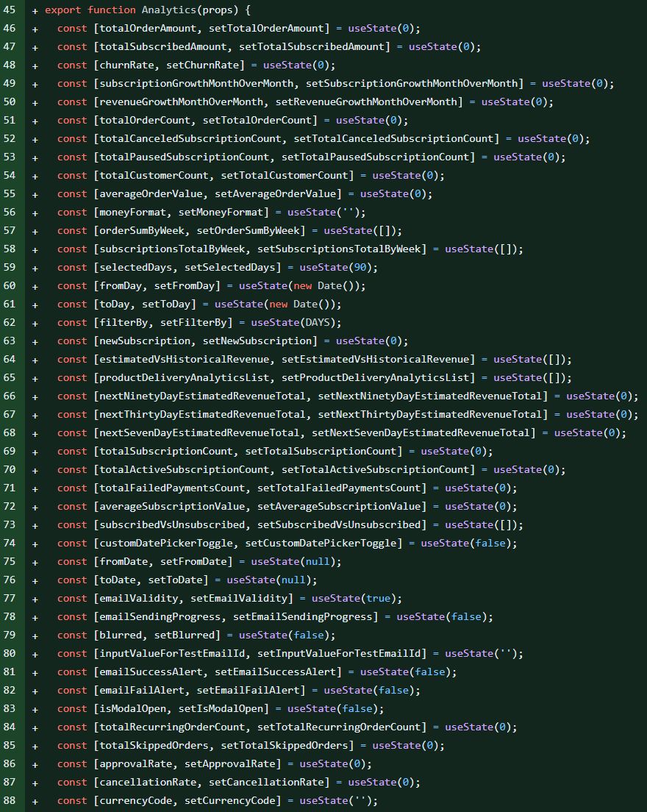Click 'cancellationRate' on line 87
The width and height of the screenshot is (647, 812).
pos(148,782)
